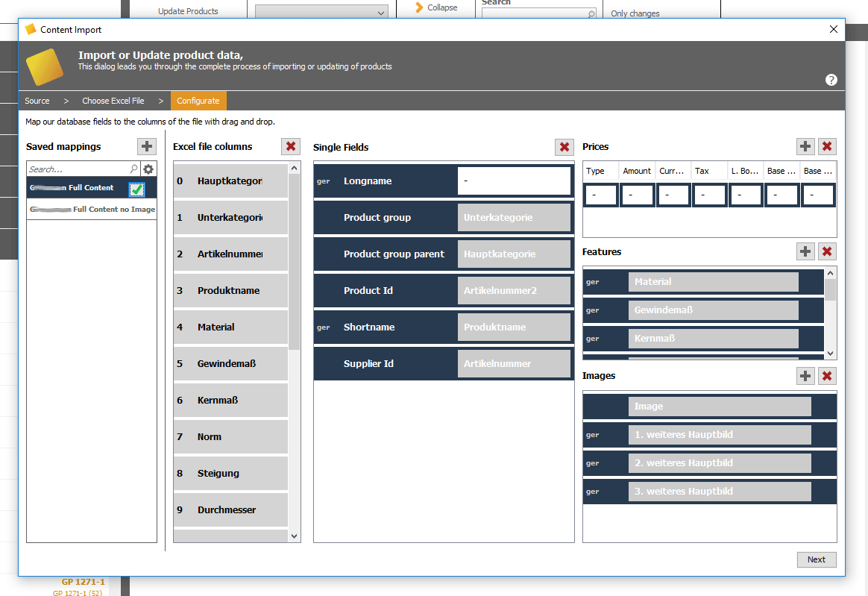Screen dimensions: 868x596
Task: Click down arrow of Excel columns scrollbar
Action: coord(294,536)
